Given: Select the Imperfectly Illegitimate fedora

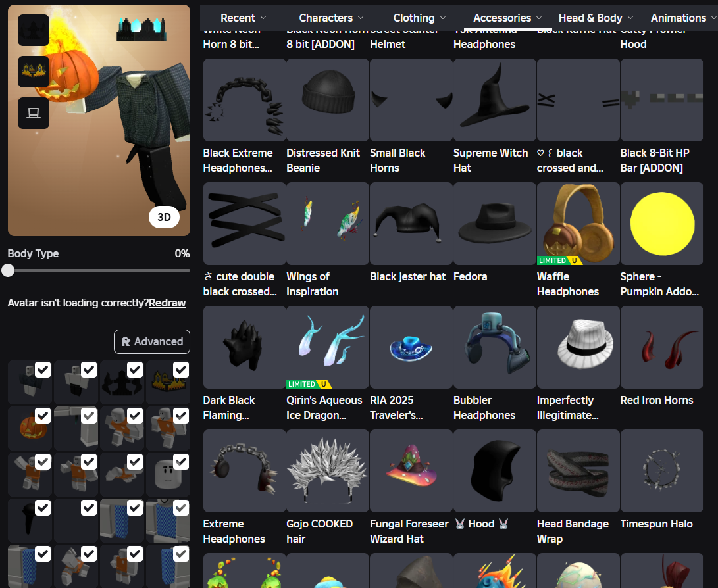Looking at the screenshot, I should coord(578,347).
